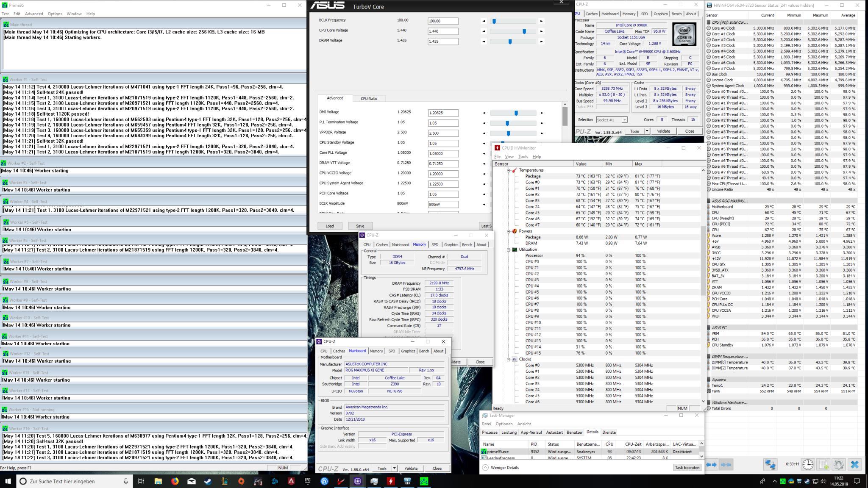Click Task beenden button
The width and height of the screenshot is (868, 488).
coord(687,468)
